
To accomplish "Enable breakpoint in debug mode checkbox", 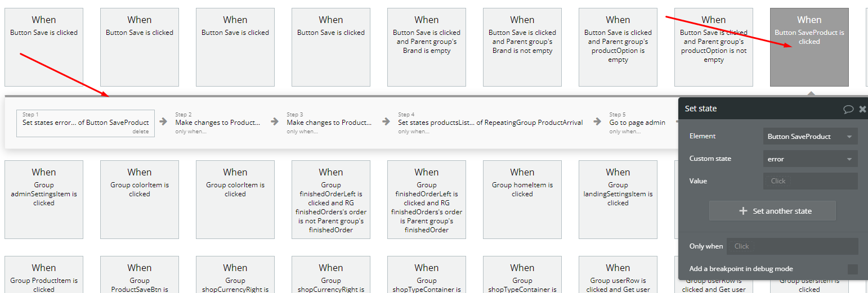I will tap(852, 269).
